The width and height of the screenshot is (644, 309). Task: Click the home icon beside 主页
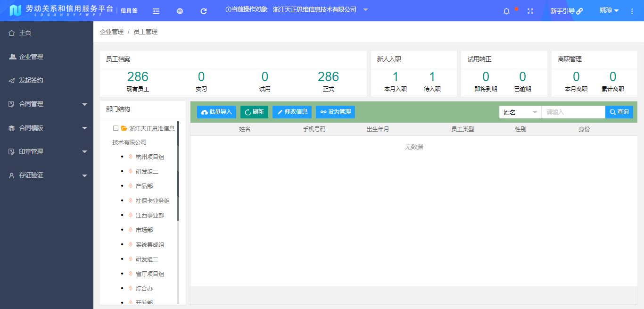click(x=12, y=33)
